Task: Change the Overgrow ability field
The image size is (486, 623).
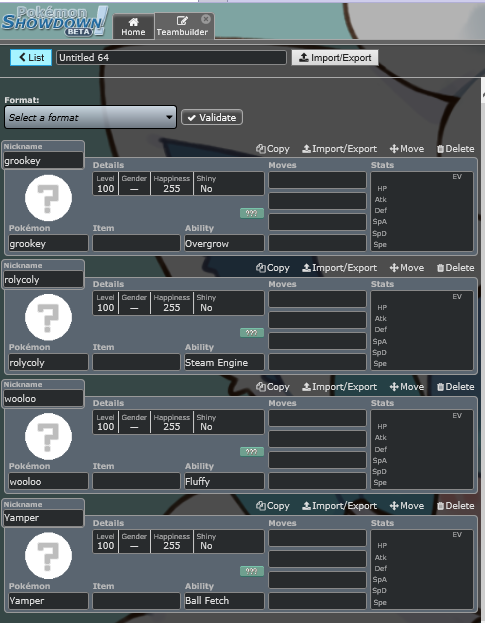Action: pos(224,243)
